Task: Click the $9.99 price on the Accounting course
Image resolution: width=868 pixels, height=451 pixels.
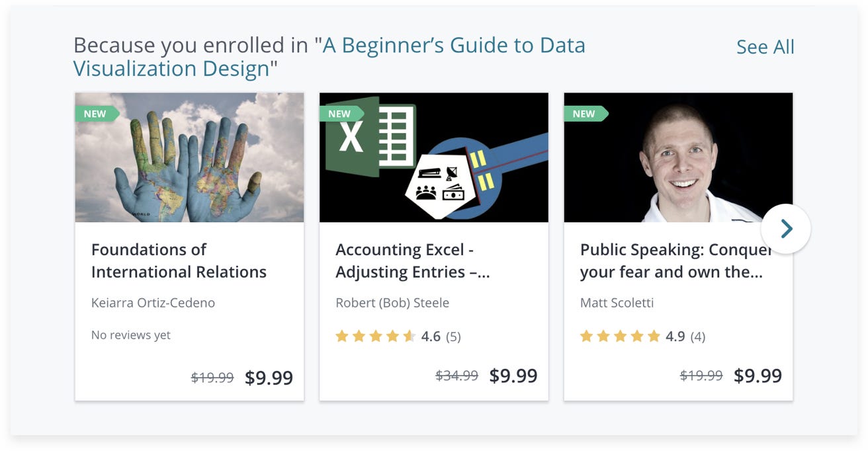Action: (514, 375)
